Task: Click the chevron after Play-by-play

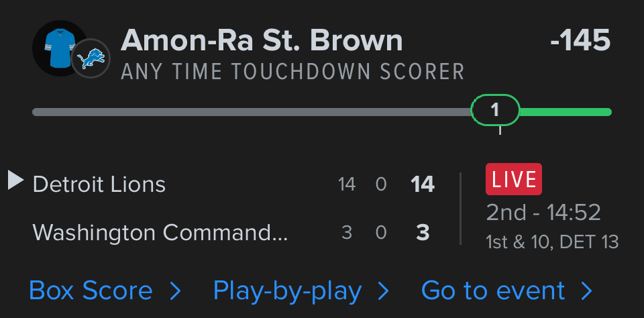Action: [384, 290]
